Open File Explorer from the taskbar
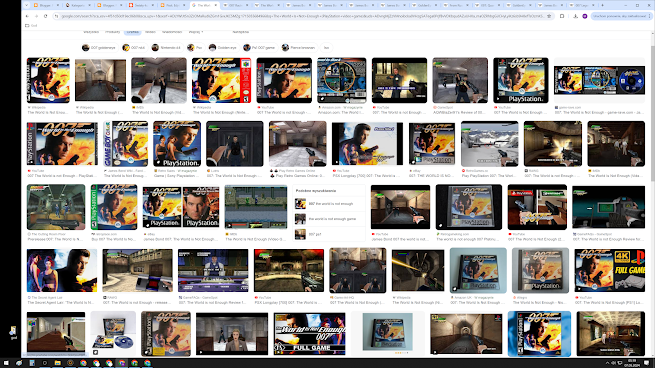Screen dimensions: 655x368 [57, 363]
